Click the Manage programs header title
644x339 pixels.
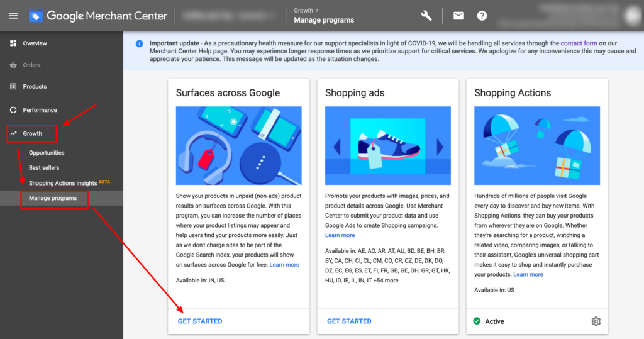[x=324, y=20]
